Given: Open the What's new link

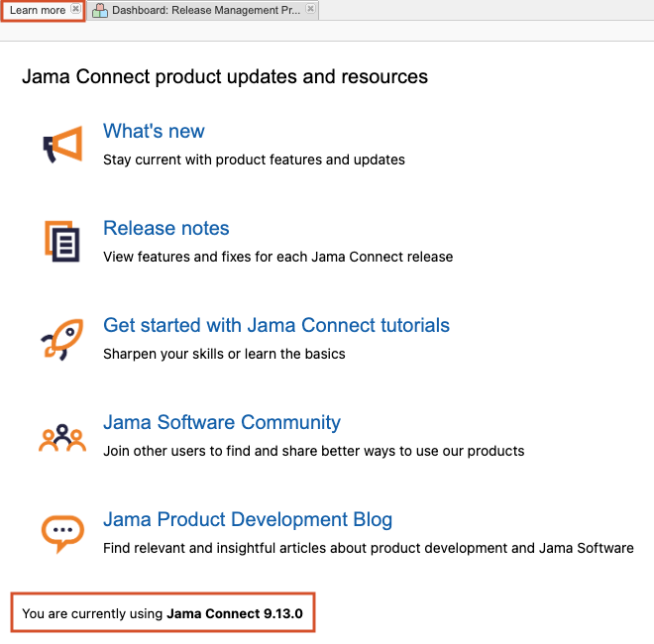Looking at the screenshot, I should coord(154,131).
